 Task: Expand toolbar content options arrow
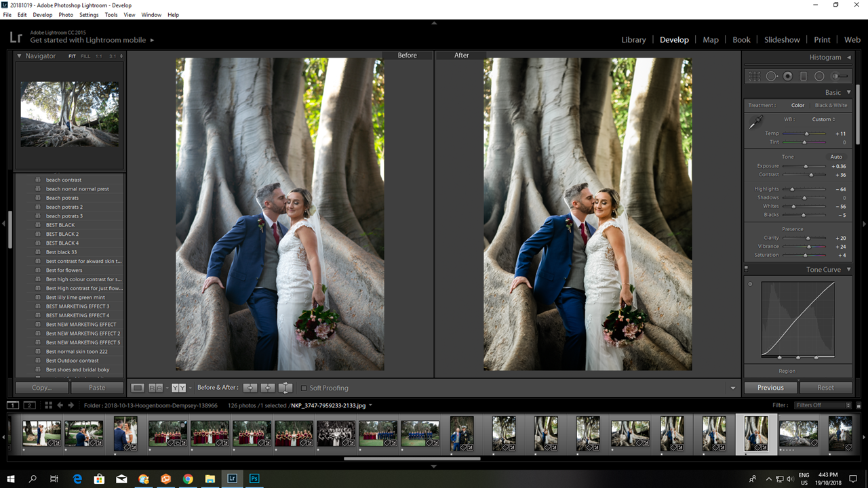732,388
